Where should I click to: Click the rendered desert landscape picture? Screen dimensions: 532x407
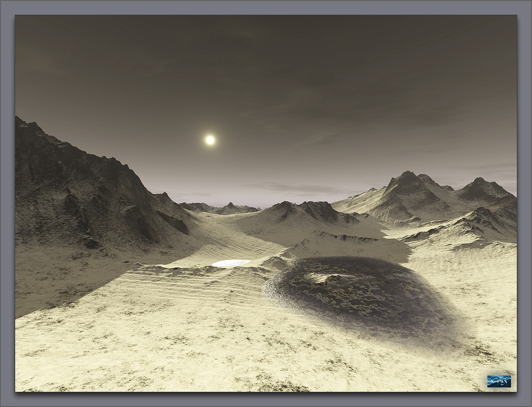tap(266, 203)
